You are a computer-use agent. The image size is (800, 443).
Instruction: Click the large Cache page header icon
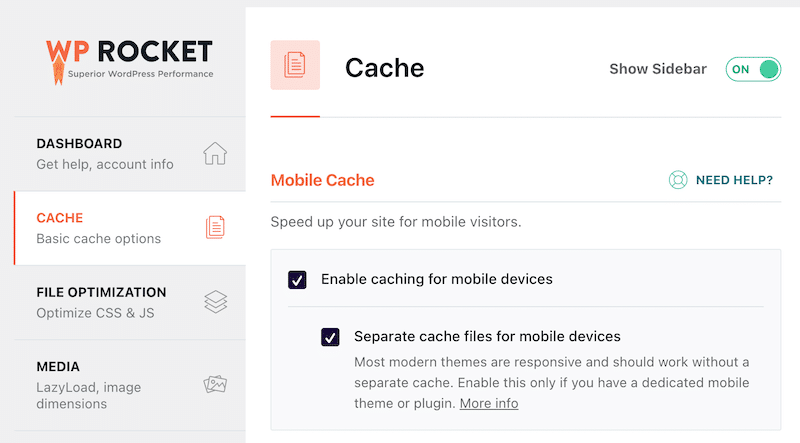tap(295, 65)
